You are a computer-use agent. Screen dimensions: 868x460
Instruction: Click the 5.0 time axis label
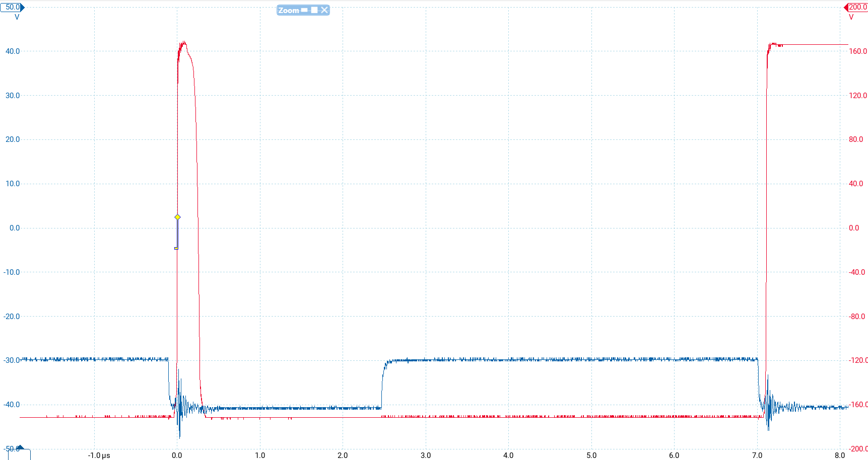click(x=591, y=455)
